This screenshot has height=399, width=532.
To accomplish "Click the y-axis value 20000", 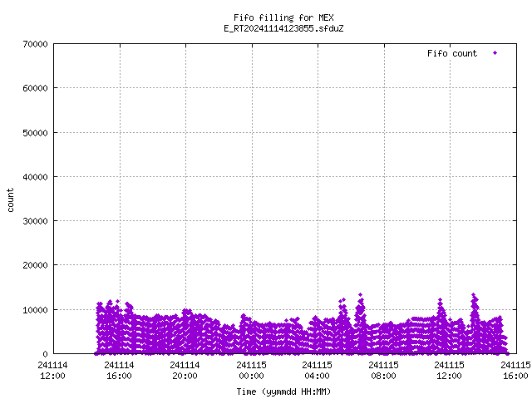I will [35, 265].
